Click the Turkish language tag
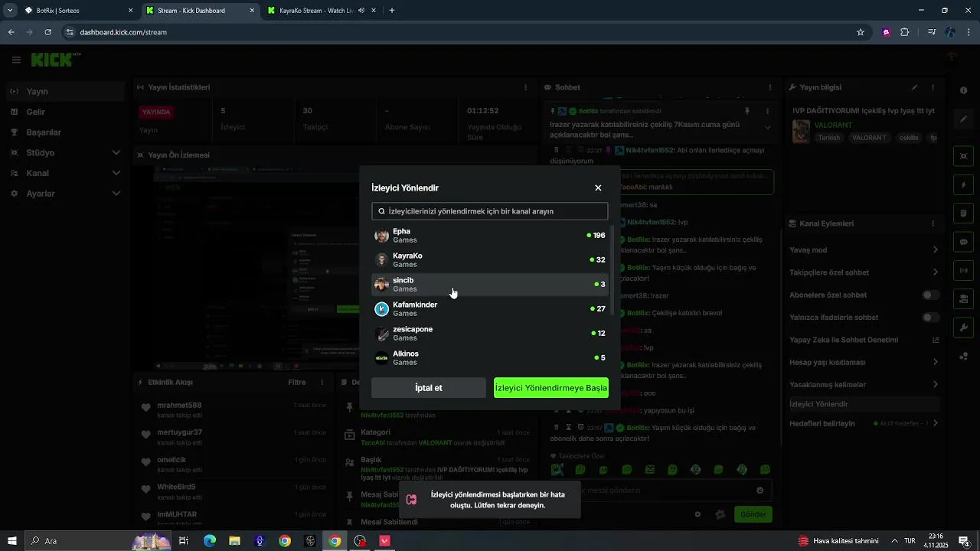 [x=829, y=138]
